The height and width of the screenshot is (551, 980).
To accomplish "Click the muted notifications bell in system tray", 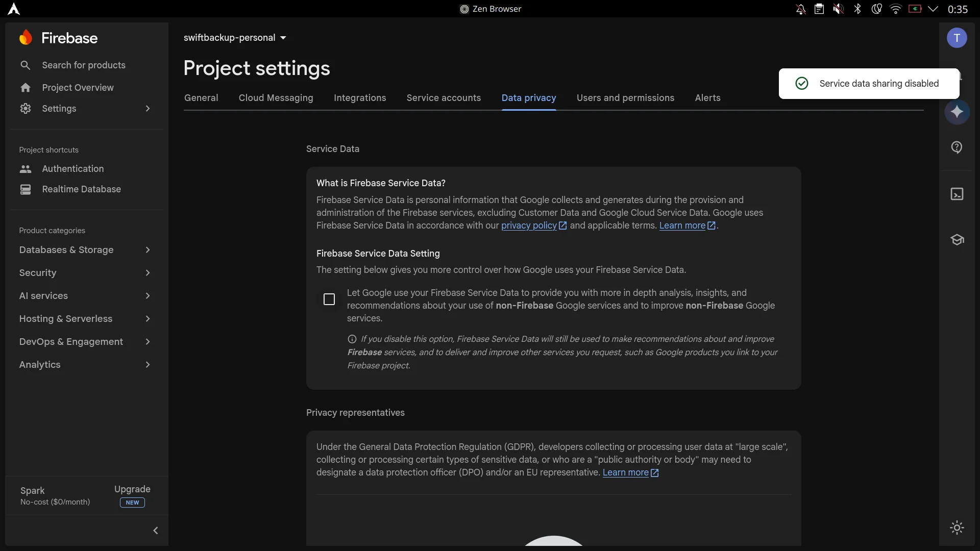I will tap(801, 9).
